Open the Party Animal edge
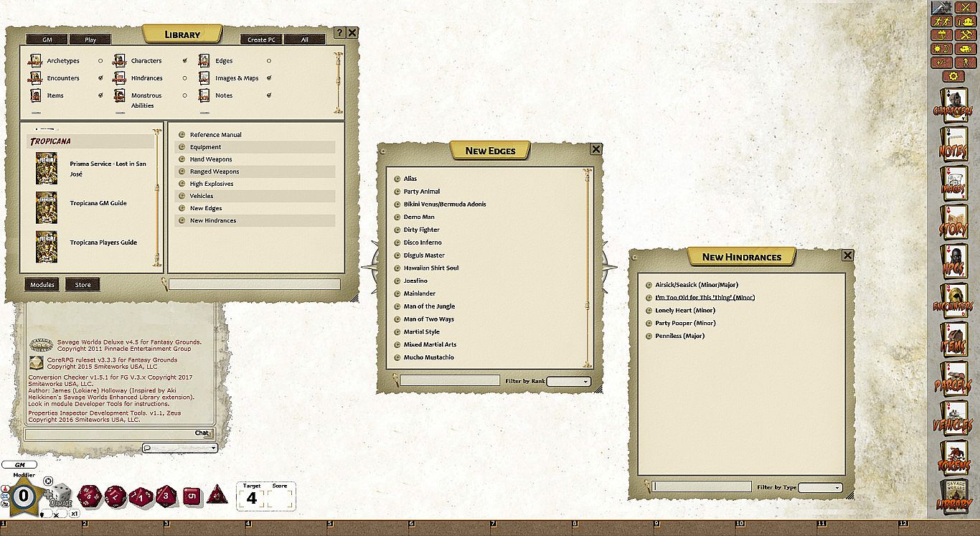 (x=422, y=192)
